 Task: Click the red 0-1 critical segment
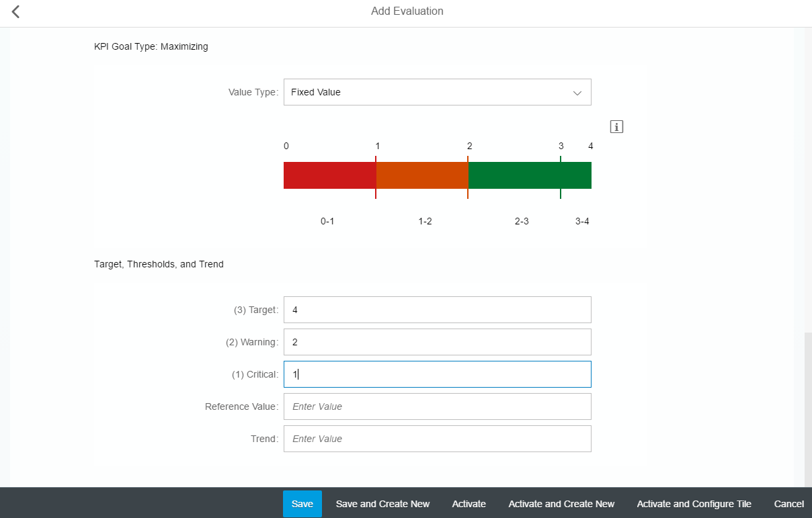329,175
